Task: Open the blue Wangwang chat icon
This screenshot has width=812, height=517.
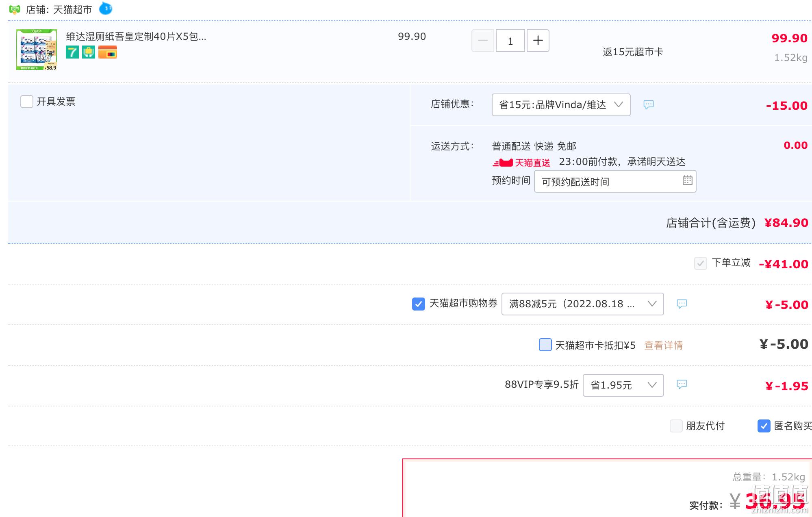Action: (106, 9)
